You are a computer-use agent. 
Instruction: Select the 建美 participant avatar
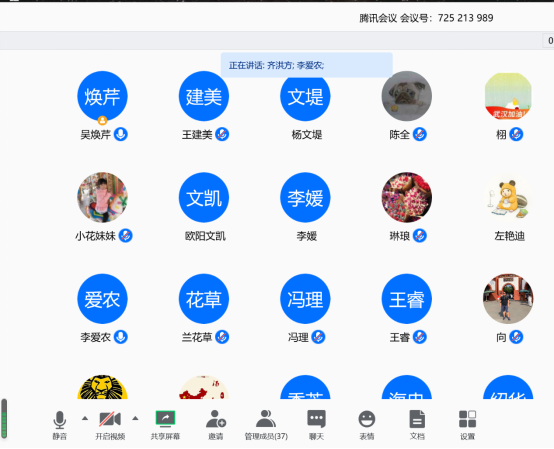click(204, 96)
